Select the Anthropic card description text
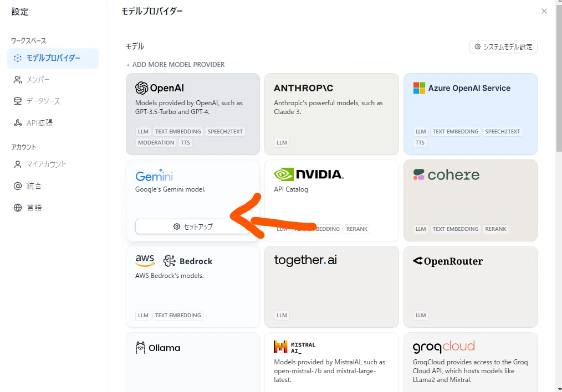 tap(328, 107)
